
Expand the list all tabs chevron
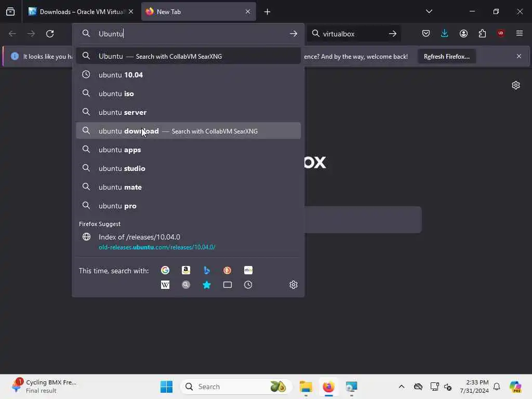[x=429, y=11]
